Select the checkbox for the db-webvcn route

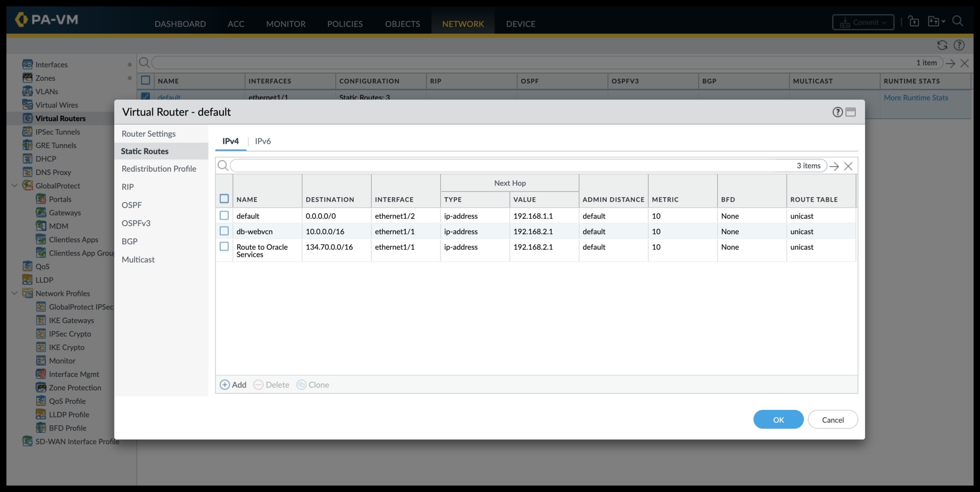tap(224, 231)
